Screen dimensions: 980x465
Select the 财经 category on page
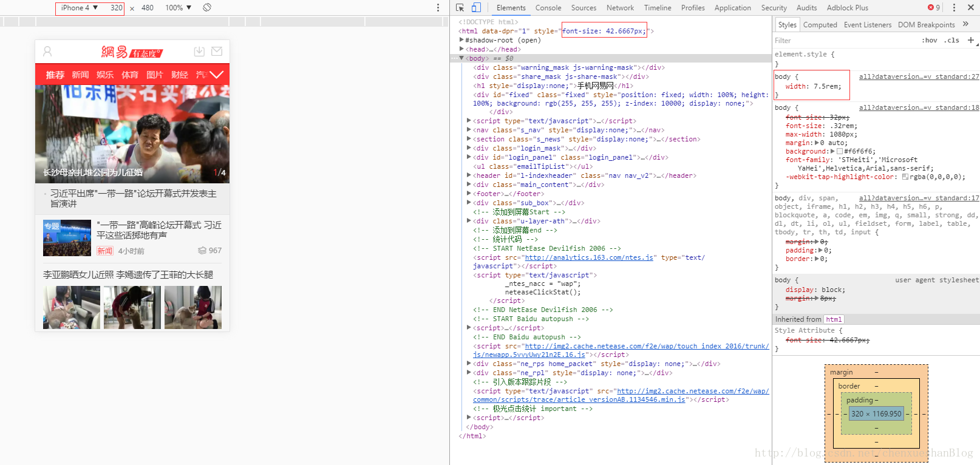[180, 75]
